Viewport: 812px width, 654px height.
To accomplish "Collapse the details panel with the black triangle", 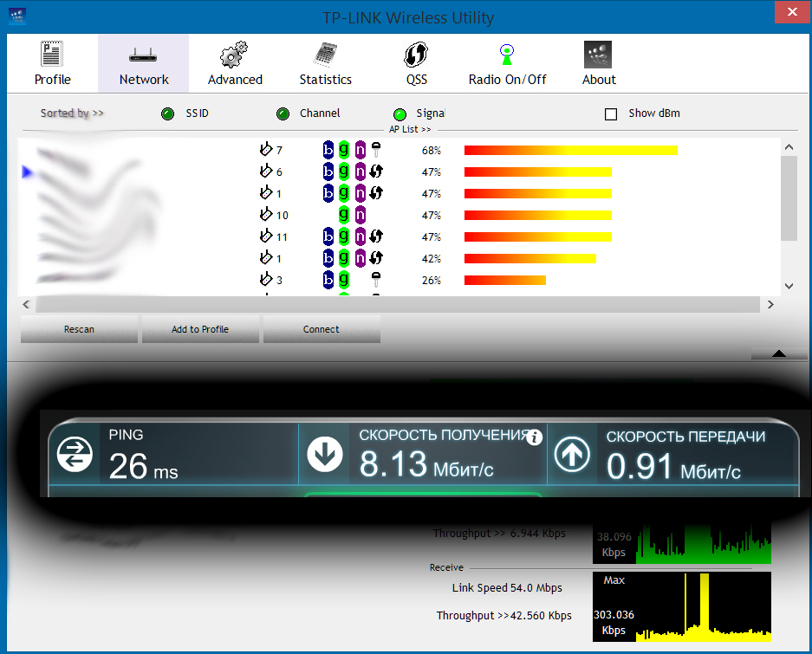I will pos(779,353).
